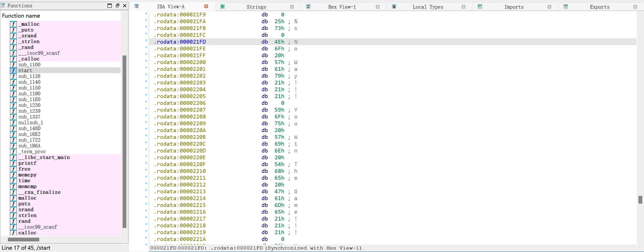This screenshot has height=252, width=644.
Task: Close the Hex View-1 tab
Action: (378, 7)
